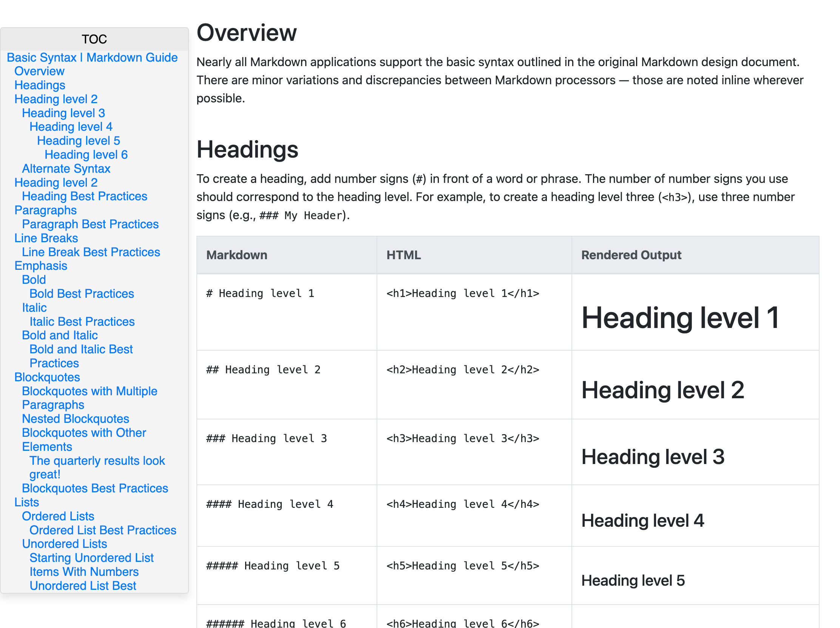
Task: Go to Line Breaks section
Action: tap(46, 238)
